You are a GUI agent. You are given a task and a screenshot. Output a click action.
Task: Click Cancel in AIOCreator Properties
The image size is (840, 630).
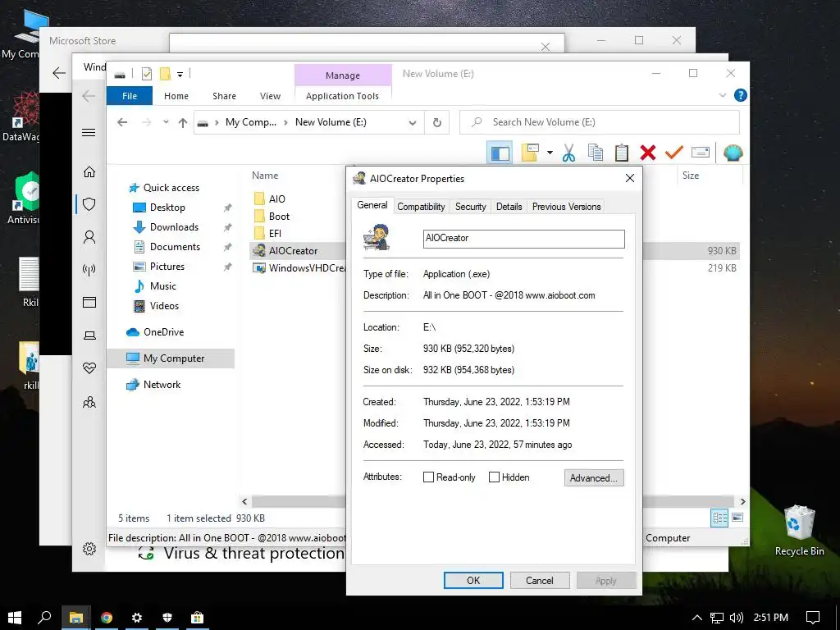tap(540, 580)
